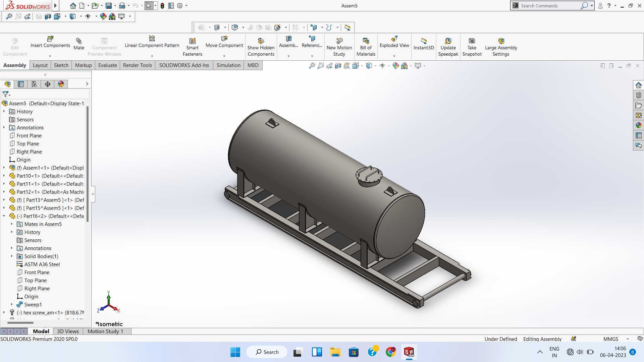644x362 pixels.
Task: Switch to the ConfigurationManager tab icon
Action: (34, 84)
